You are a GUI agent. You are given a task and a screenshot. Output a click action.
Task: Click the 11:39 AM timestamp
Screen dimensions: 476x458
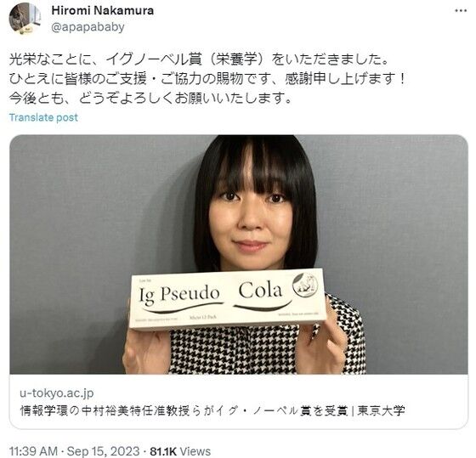[x=33, y=451]
